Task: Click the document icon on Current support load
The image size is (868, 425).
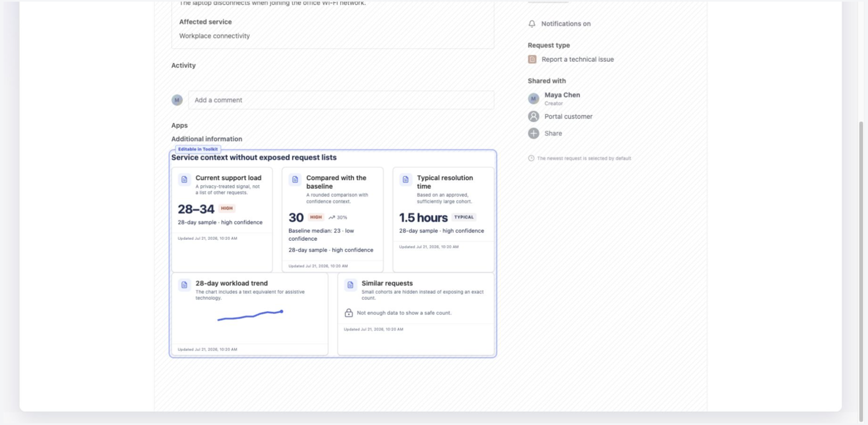Action: 184,179
